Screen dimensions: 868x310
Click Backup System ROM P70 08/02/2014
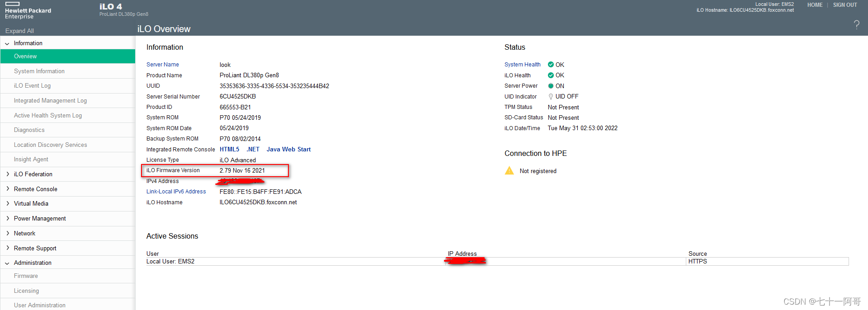pos(240,139)
